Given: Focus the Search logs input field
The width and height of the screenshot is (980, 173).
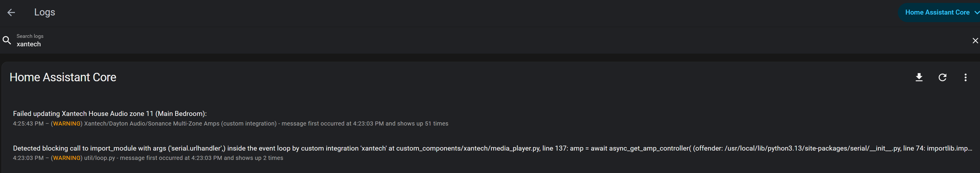Looking at the screenshot, I should click(x=228, y=44).
